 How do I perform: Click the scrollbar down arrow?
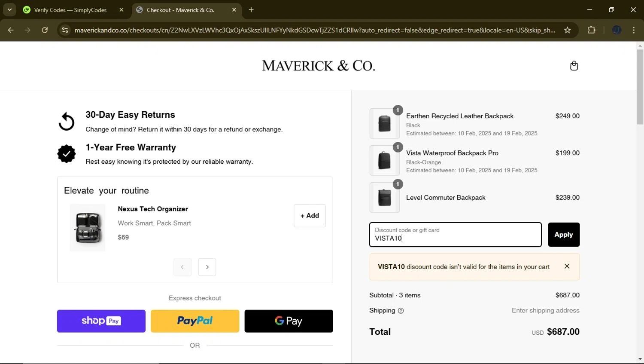tap(640, 359)
